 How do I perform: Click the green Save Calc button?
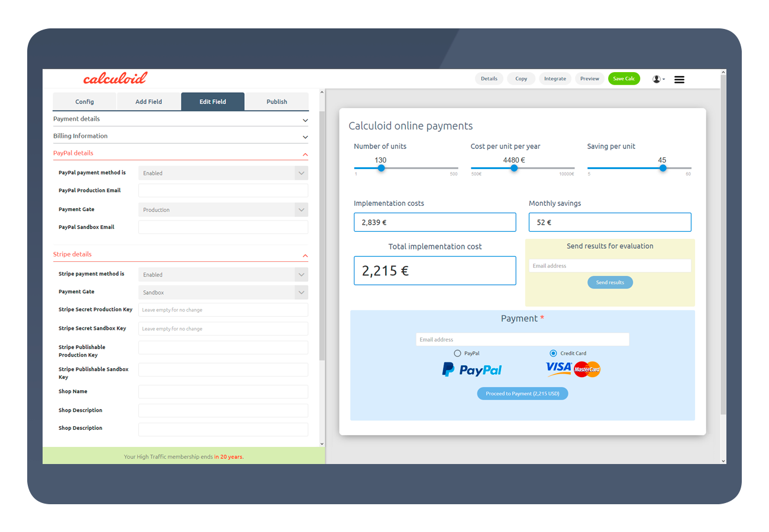click(624, 79)
